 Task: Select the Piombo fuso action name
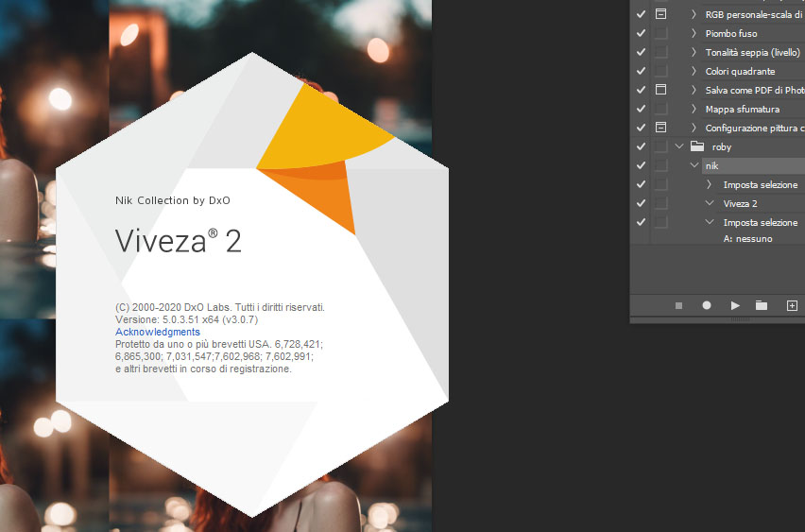731,33
